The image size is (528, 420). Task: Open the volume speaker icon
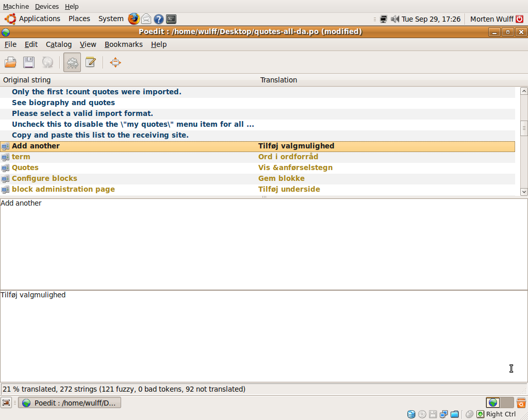[x=395, y=19]
